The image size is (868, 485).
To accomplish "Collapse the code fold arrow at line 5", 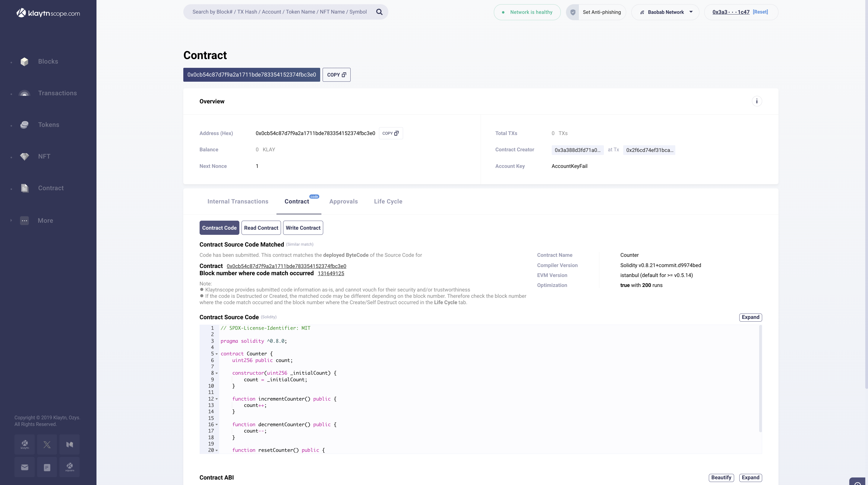I will [x=217, y=354].
